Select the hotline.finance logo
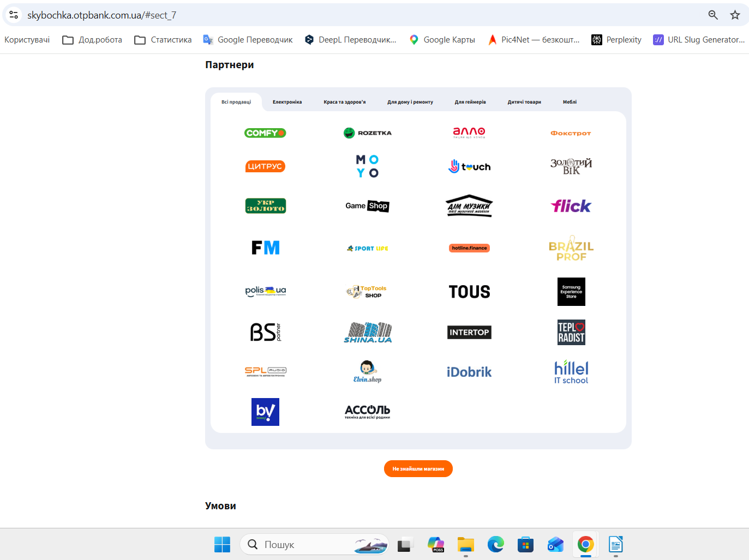 pos(469,248)
